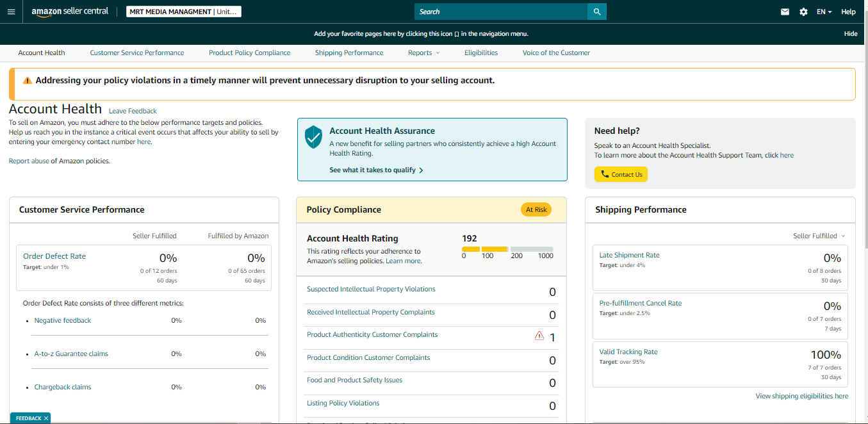Open the Customer Service Performance tab

(137, 53)
